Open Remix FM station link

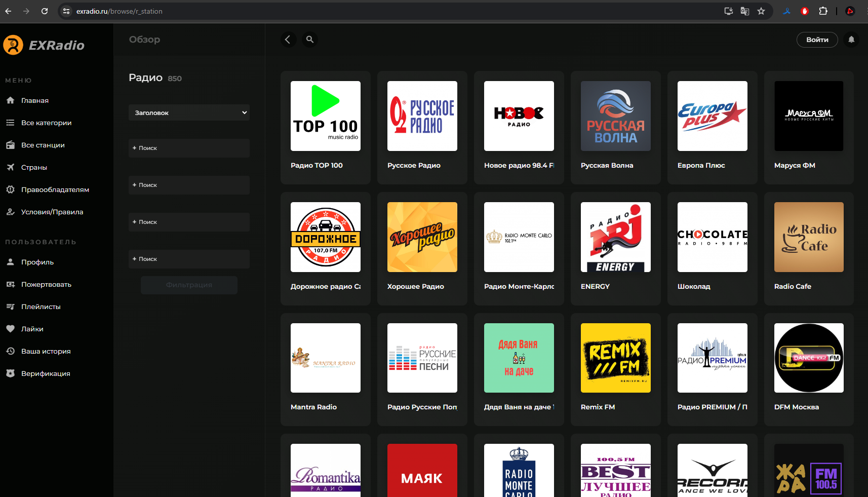(x=598, y=407)
